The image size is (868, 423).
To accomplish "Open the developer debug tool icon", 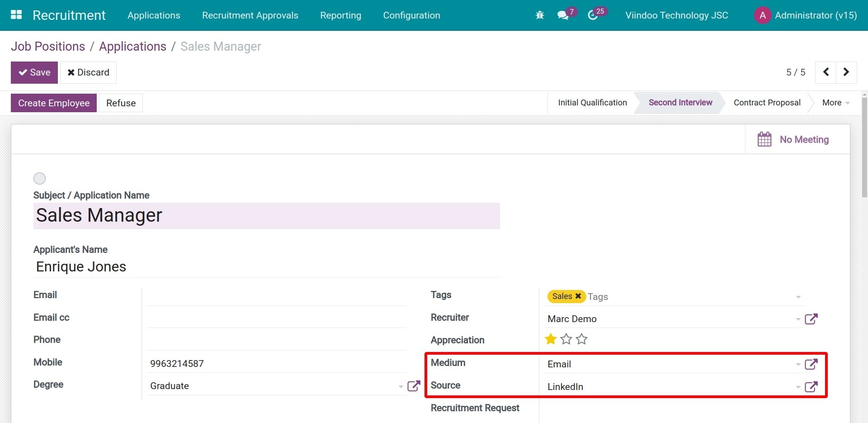I will pyautogui.click(x=540, y=15).
